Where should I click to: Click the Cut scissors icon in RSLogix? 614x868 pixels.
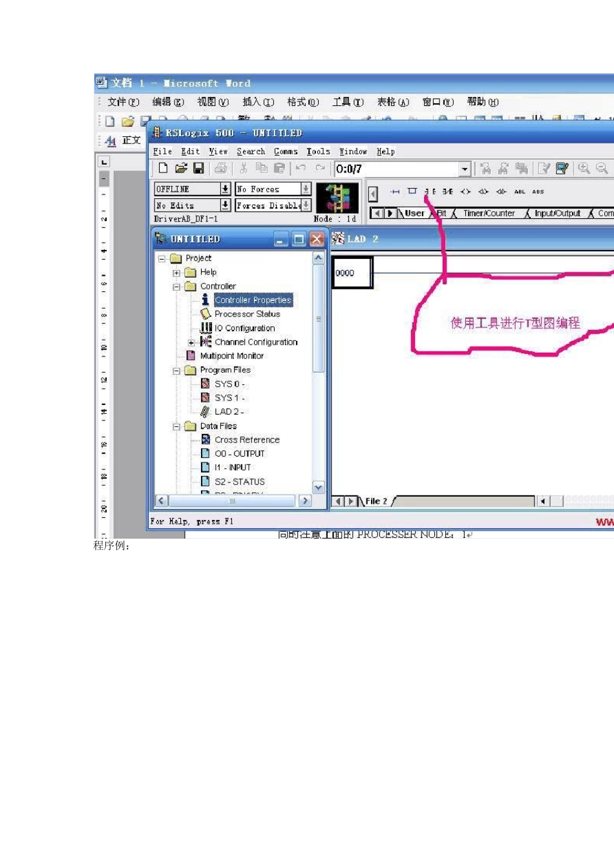[x=244, y=169]
